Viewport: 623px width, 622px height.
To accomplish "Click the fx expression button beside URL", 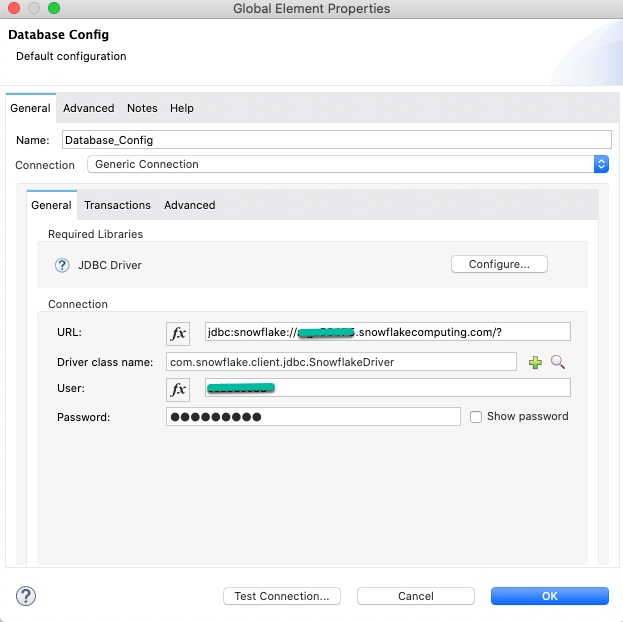I will coord(178,333).
